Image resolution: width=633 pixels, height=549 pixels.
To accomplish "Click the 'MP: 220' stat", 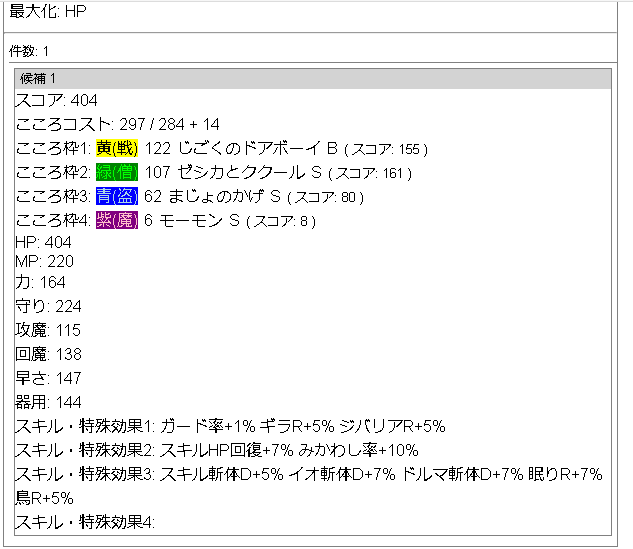I will point(44,261).
